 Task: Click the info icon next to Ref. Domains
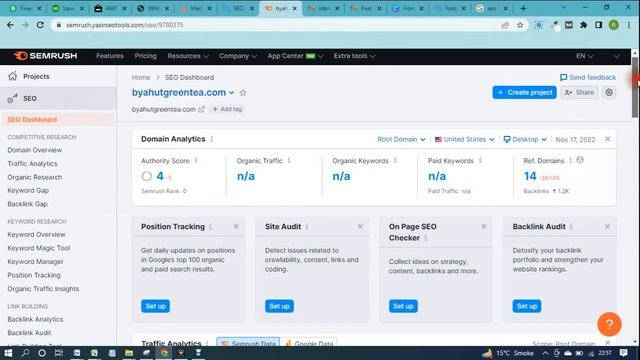point(571,160)
